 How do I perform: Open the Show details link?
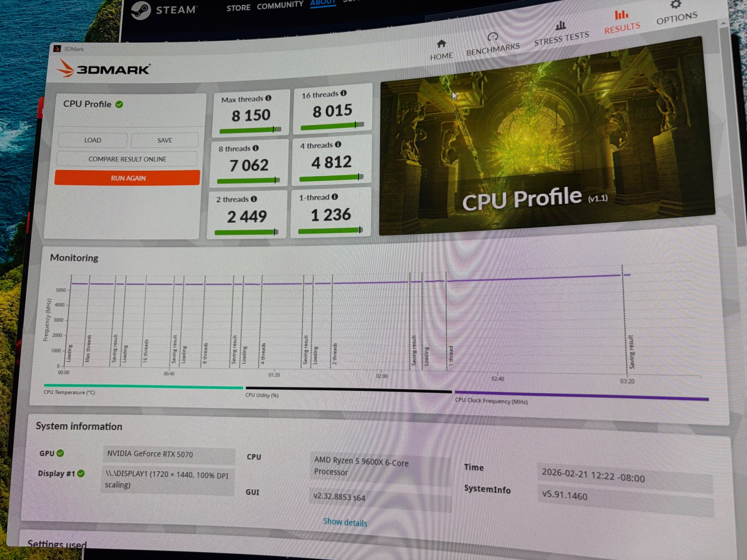coord(345,522)
